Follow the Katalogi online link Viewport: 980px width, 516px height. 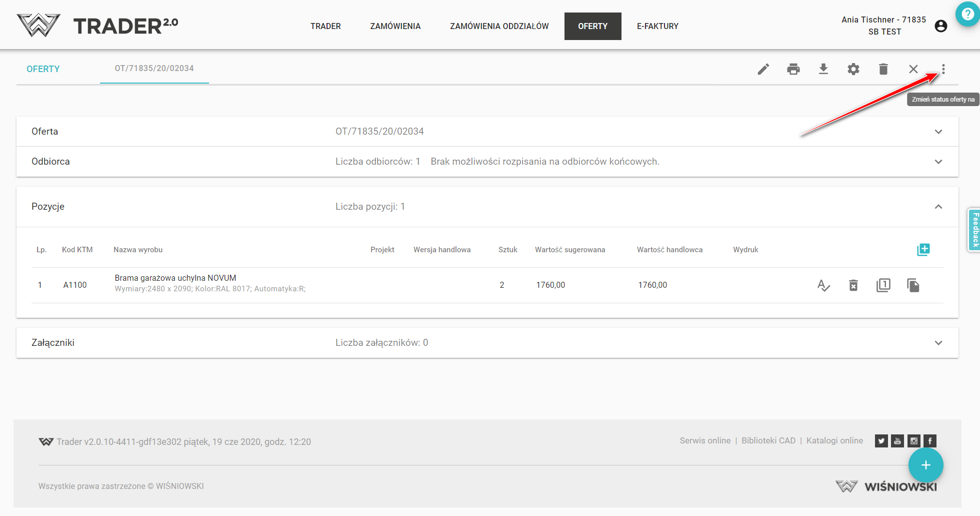834,440
